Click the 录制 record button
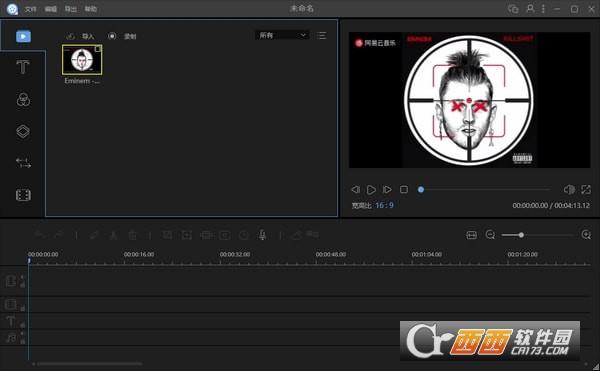600x371 pixels. click(122, 36)
